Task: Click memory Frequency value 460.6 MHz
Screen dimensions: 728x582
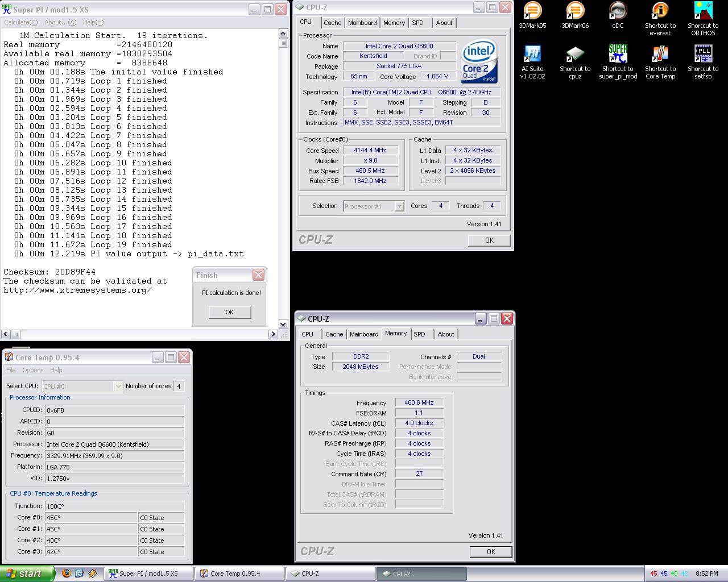Action: click(419, 403)
